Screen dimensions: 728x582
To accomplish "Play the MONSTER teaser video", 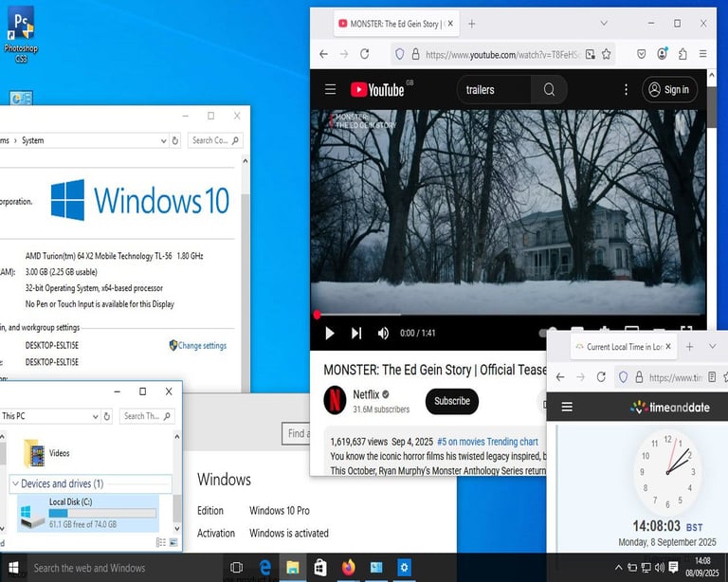I will click(x=330, y=334).
